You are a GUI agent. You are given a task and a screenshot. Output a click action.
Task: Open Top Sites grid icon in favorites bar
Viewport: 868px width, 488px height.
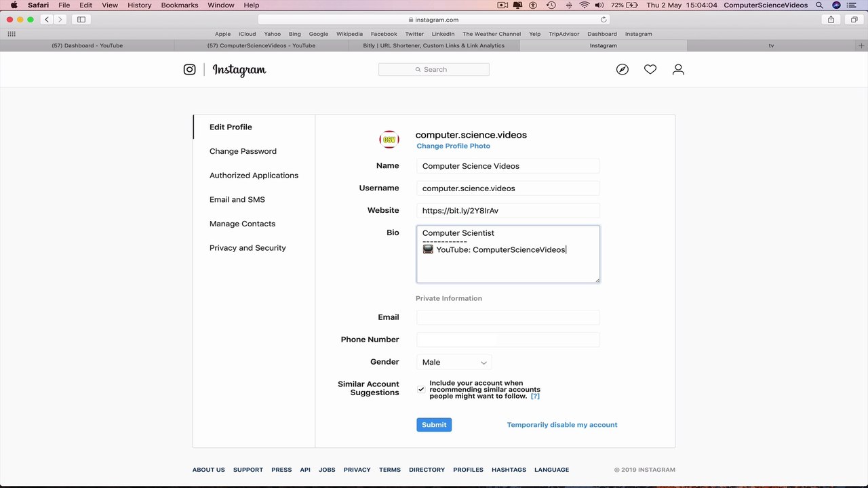pyautogui.click(x=12, y=34)
